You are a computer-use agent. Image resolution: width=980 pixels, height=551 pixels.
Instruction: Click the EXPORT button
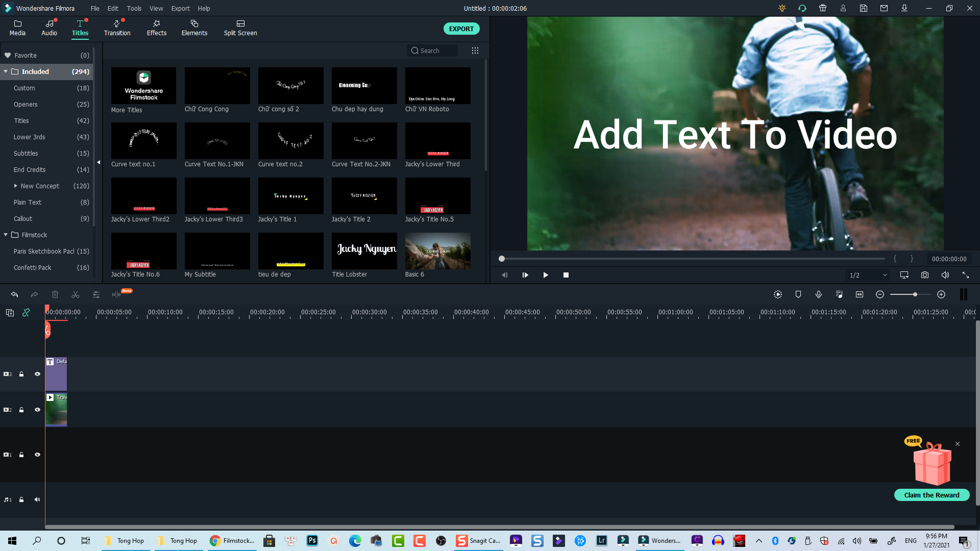coord(461,29)
